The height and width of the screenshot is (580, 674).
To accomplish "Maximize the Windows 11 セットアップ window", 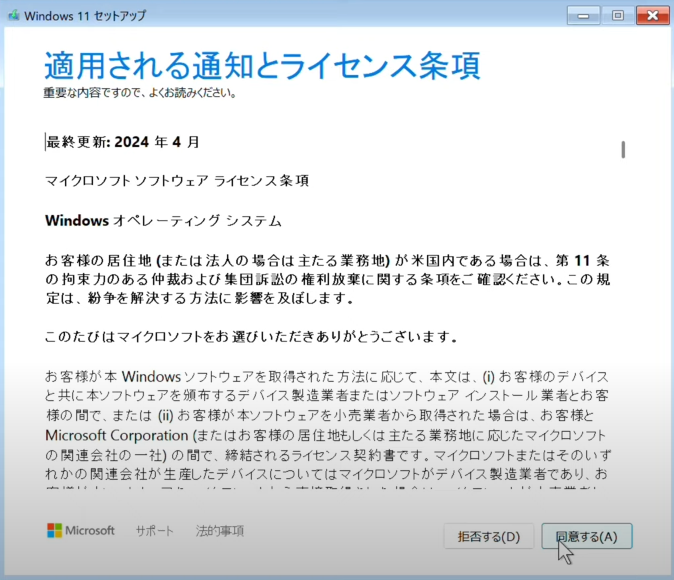I will point(618,16).
